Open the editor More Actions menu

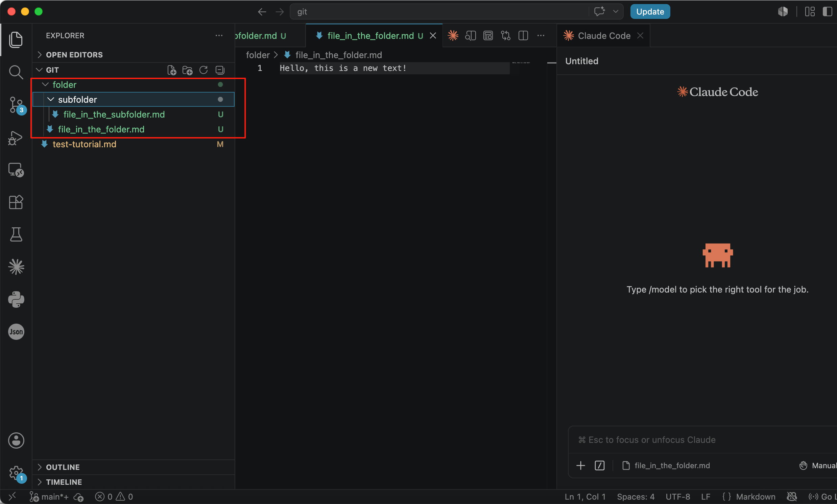click(x=541, y=35)
